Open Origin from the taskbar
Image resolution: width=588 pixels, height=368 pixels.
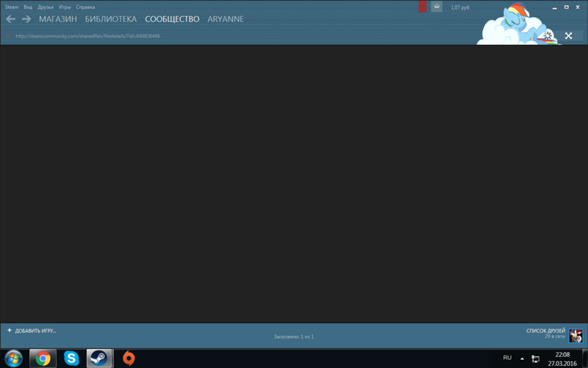129,358
